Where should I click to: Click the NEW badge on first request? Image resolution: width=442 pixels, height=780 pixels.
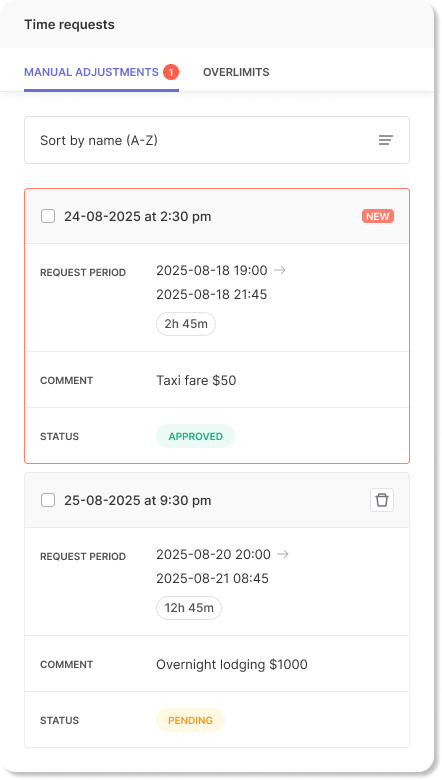click(378, 216)
